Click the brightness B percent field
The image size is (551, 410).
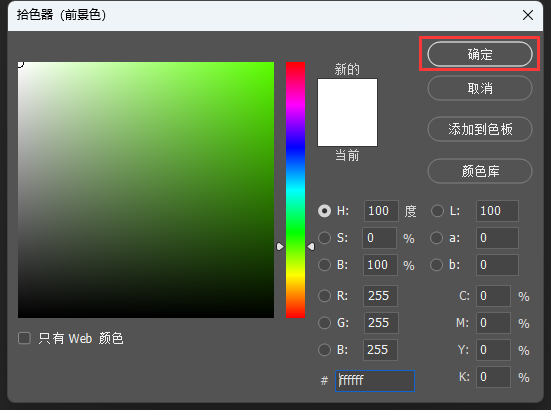point(381,265)
